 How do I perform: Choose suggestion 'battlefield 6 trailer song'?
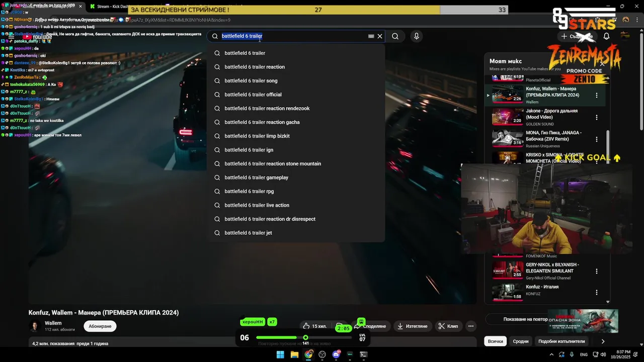[x=296, y=80]
